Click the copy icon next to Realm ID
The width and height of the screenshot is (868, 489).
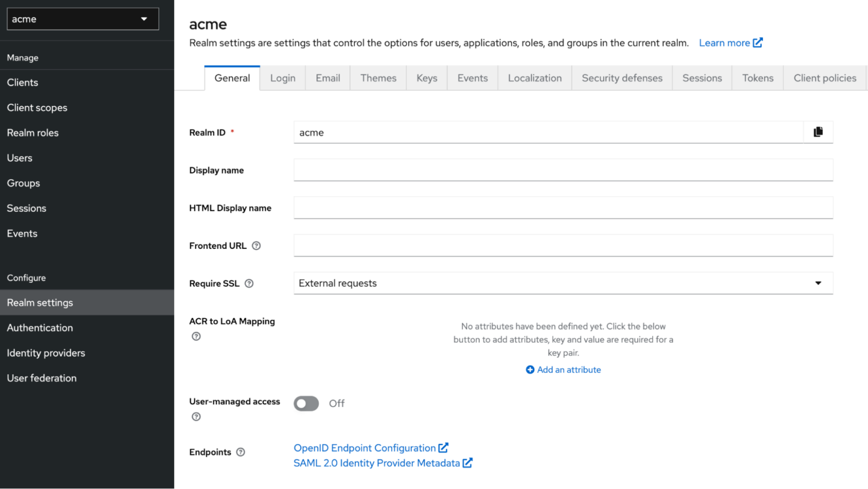[x=818, y=132]
